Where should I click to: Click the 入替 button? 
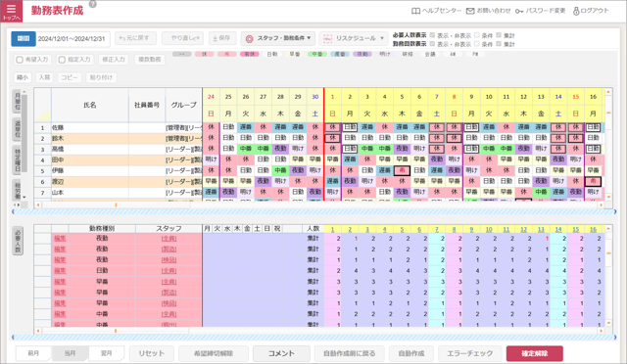[44, 77]
